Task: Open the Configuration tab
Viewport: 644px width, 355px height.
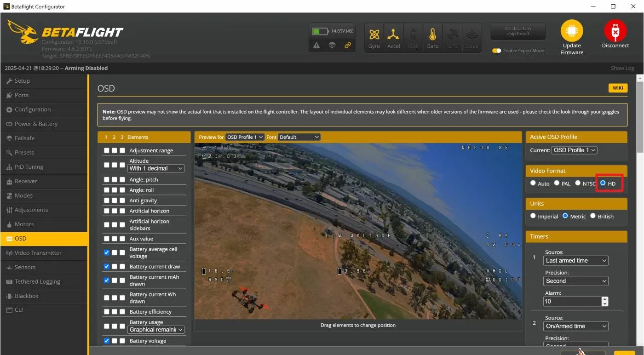Action: point(44,109)
